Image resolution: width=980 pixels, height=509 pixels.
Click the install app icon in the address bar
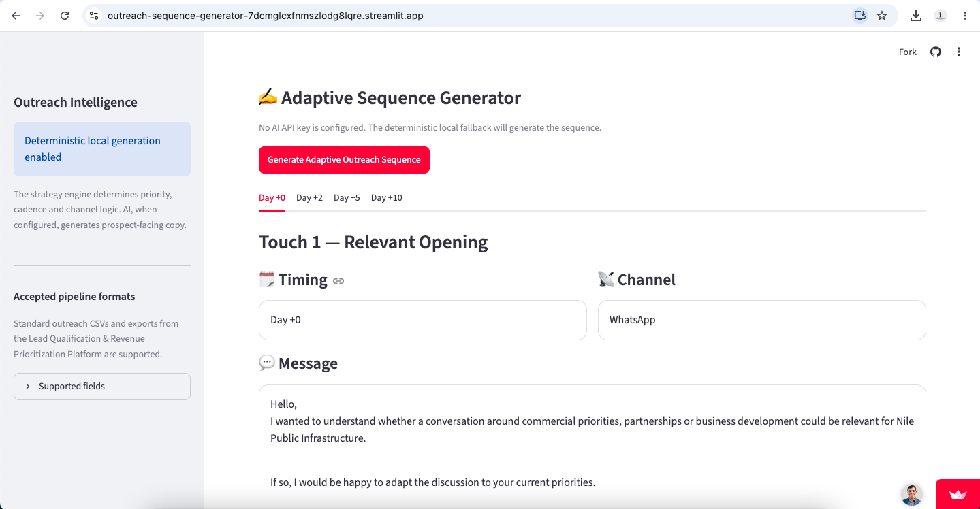860,16
